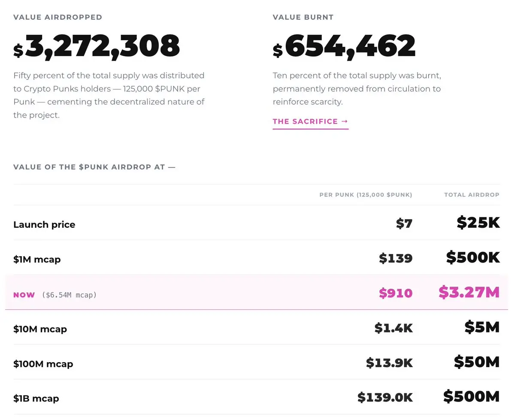This screenshot has height=420, width=515.
Task: Click the Per Punk column header
Action: (x=366, y=195)
